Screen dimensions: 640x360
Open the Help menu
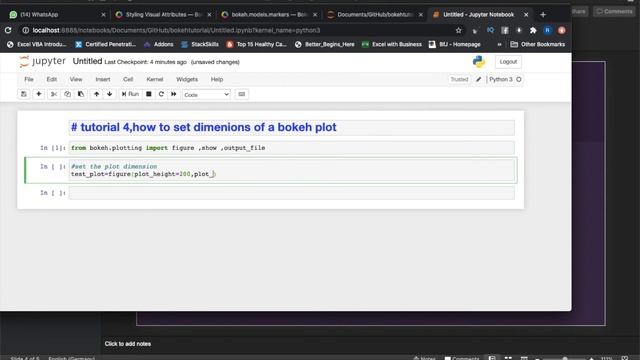217,79
